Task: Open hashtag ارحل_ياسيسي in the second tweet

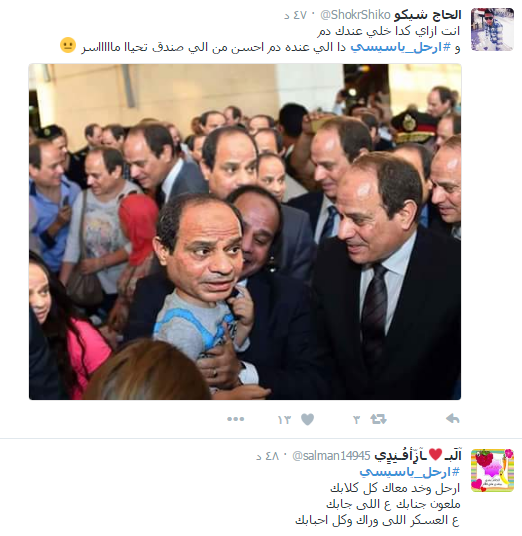Action: click(410, 472)
